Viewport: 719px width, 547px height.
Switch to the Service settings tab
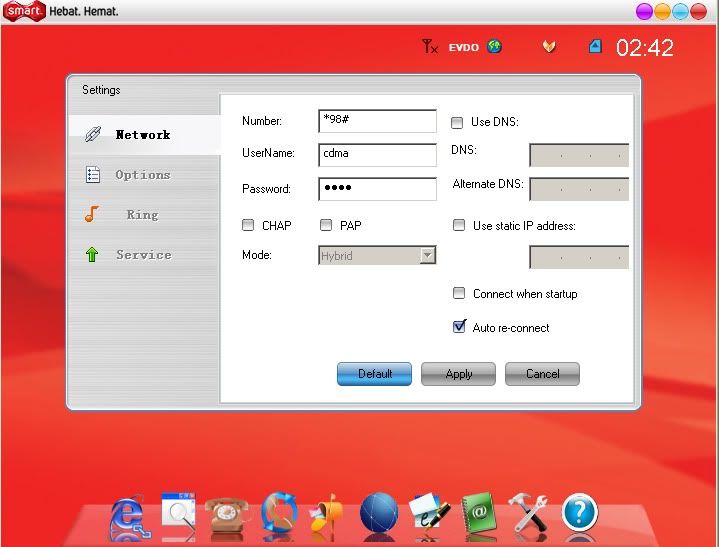pos(144,254)
